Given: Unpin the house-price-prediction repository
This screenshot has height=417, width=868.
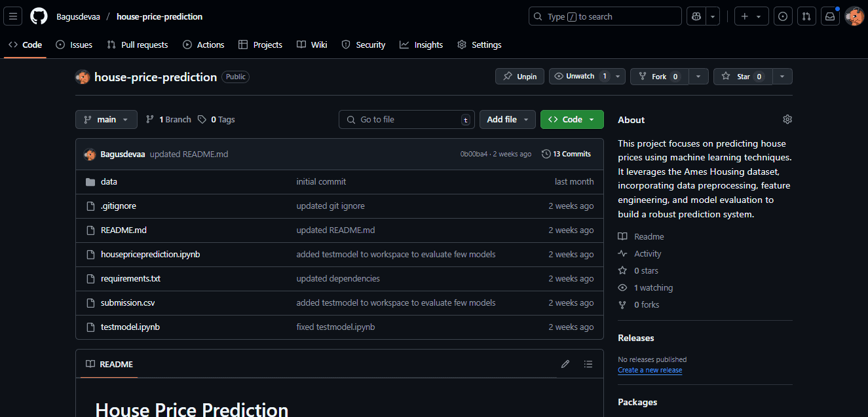Looking at the screenshot, I should click(x=519, y=77).
